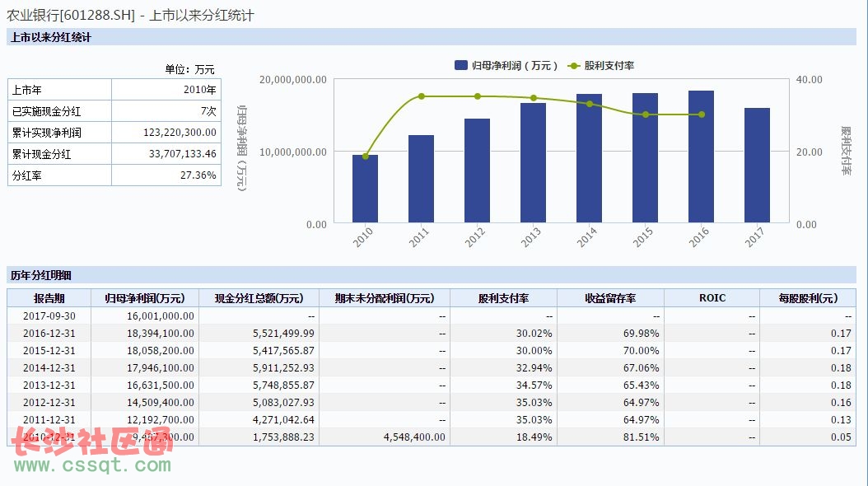Click dividend per share 0.13
The width and height of the screenshot is (868, 486).
(x=841, y=419)
